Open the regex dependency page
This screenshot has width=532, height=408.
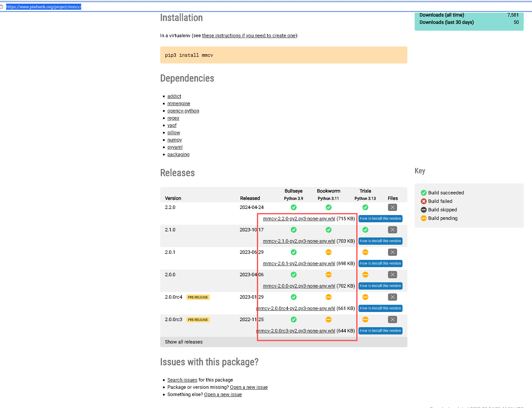point(173,118)
